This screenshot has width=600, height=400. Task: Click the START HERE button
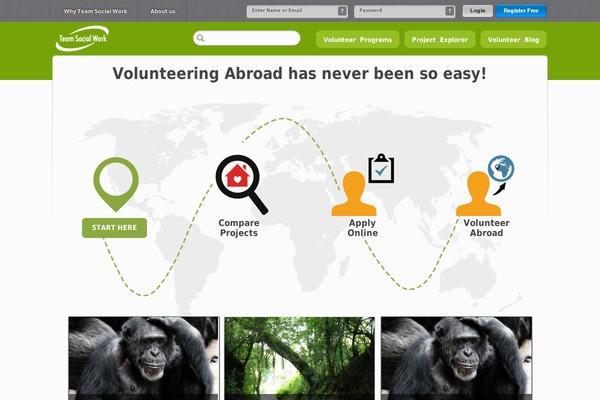point(114,228)
